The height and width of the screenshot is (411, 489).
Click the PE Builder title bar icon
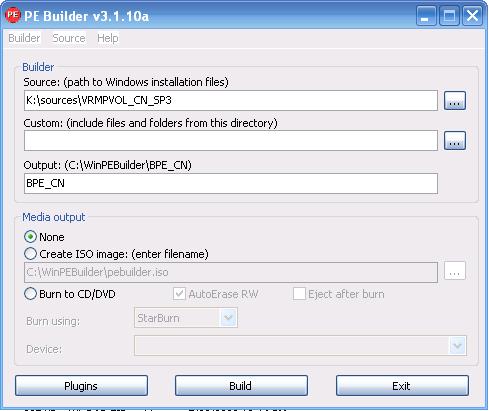[x=13, y=15]
